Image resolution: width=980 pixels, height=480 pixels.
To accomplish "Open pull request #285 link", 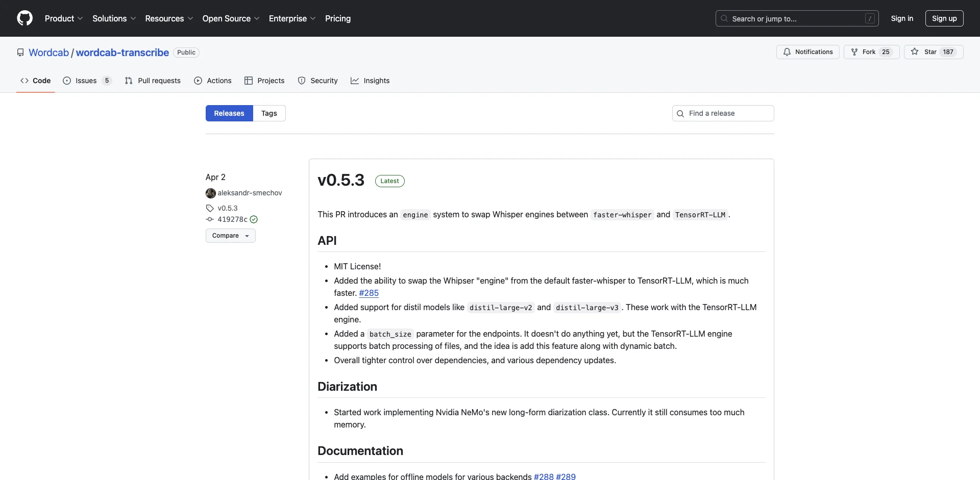I will [369, 293].
